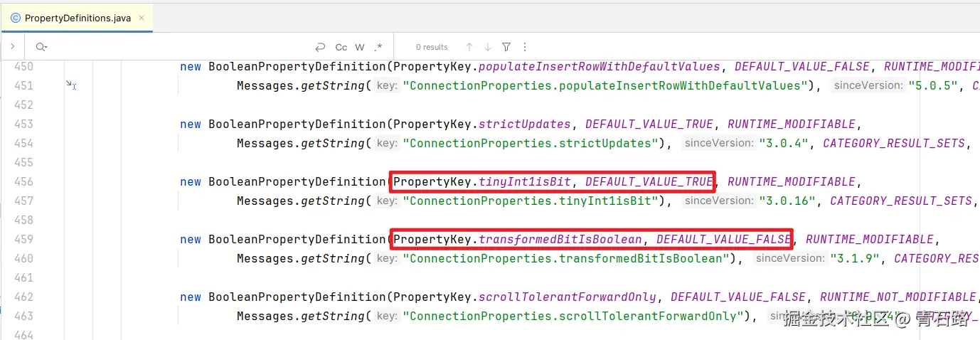Image resolution: width=980 pixels, height=340 pixels.
Task: Click the "5.0.5" sinceVersion string
Action: 932,85
